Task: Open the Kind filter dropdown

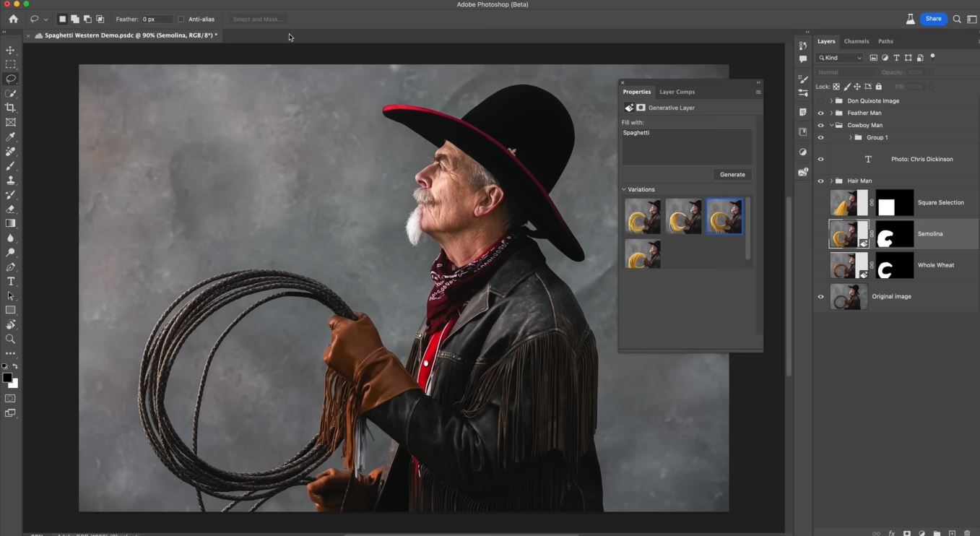Action: (840, 58)
